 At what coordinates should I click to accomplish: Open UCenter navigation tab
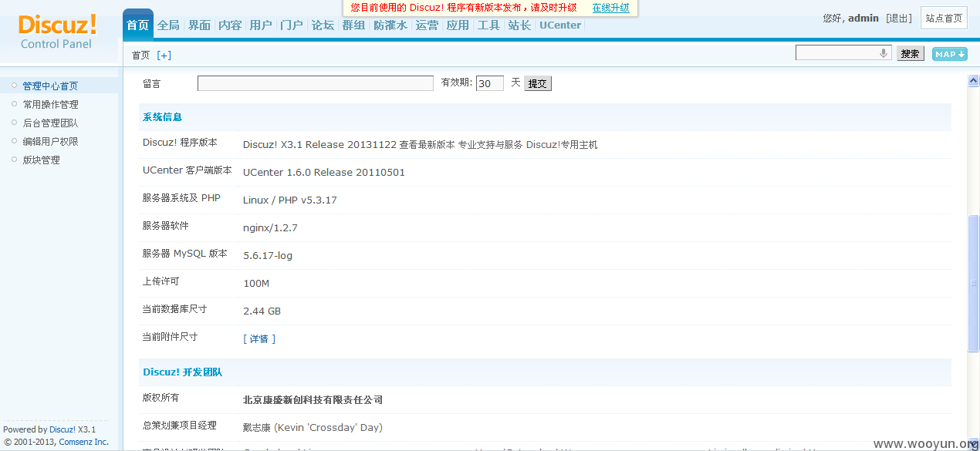pos(560,25)
